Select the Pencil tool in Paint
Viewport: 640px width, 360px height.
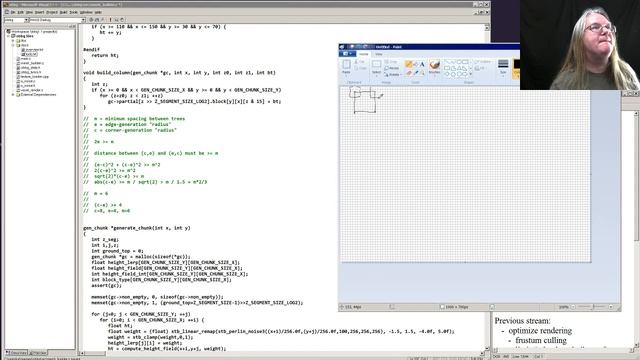tap(409, 64)
